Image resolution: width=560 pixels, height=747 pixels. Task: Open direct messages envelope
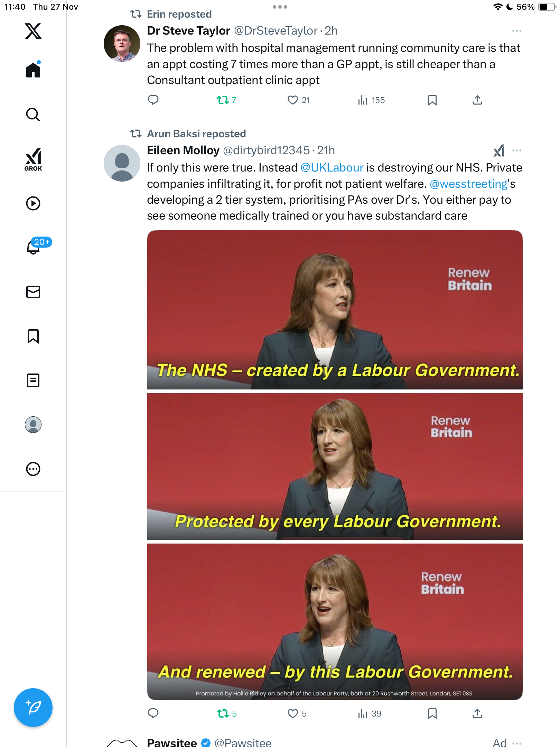33,292
